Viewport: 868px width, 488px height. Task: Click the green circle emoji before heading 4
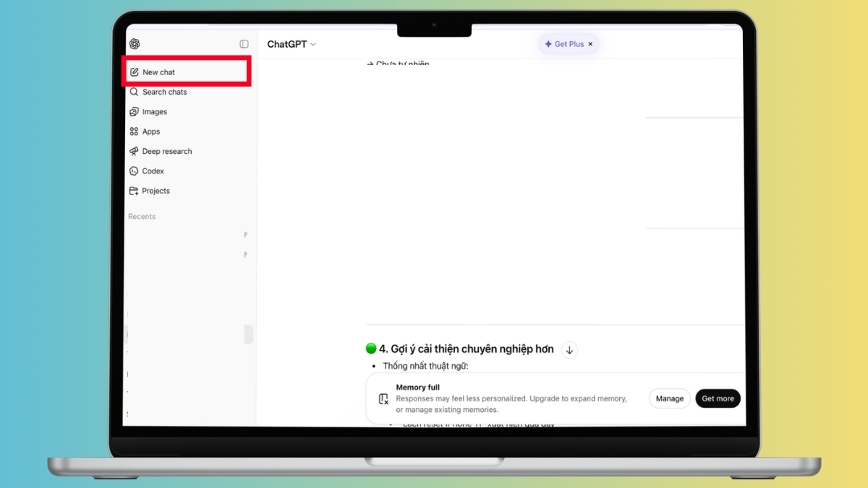click(371, 349)
